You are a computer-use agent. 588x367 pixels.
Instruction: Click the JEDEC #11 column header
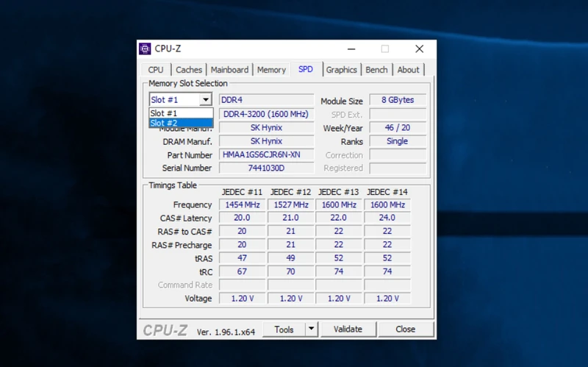[x=242, y=192]
